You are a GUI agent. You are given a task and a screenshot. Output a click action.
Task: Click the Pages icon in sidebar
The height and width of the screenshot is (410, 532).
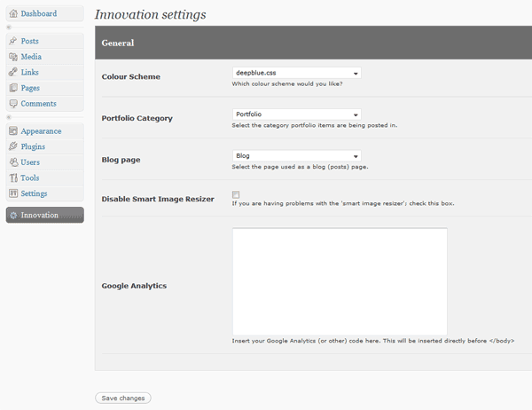(13, 88)
